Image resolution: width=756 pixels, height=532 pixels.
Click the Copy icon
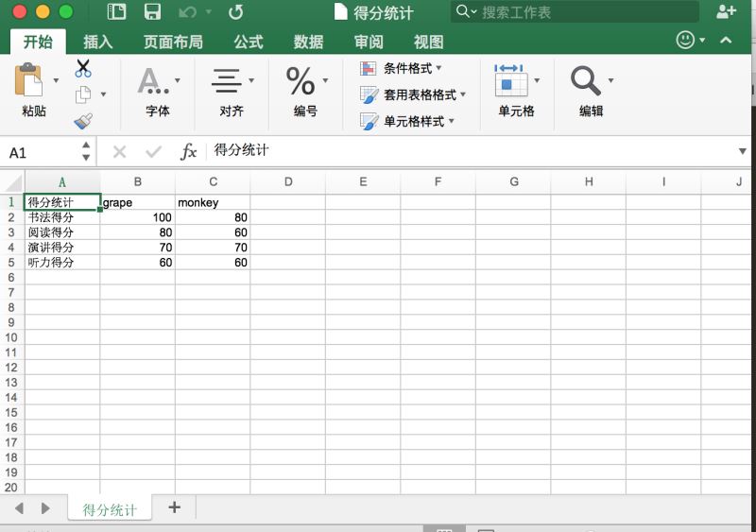click(83, 95)
